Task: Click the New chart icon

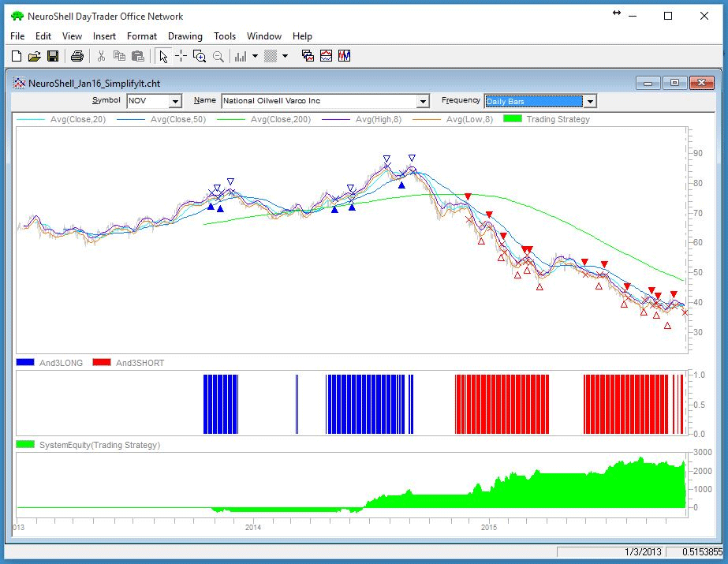Action: coord(17,56)
